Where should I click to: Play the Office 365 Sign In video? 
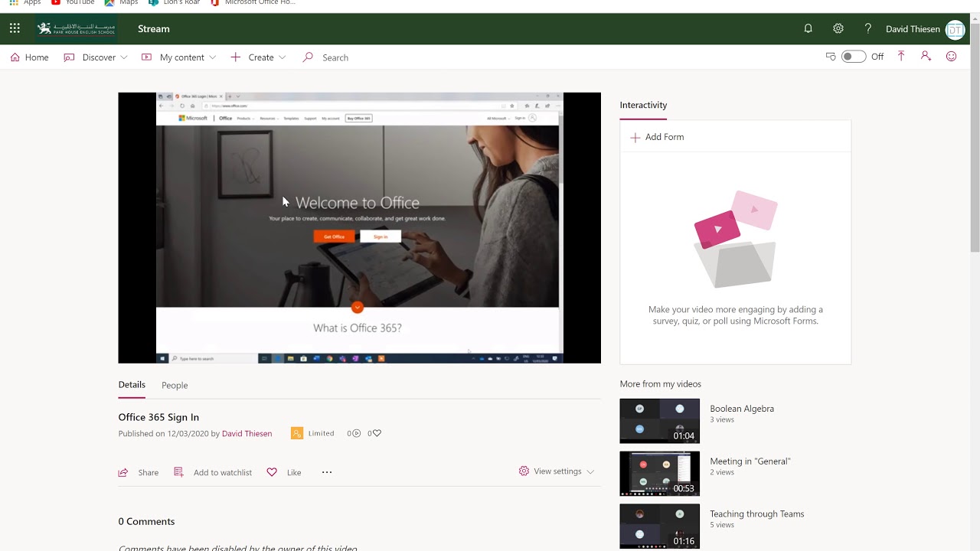point(359,228)
